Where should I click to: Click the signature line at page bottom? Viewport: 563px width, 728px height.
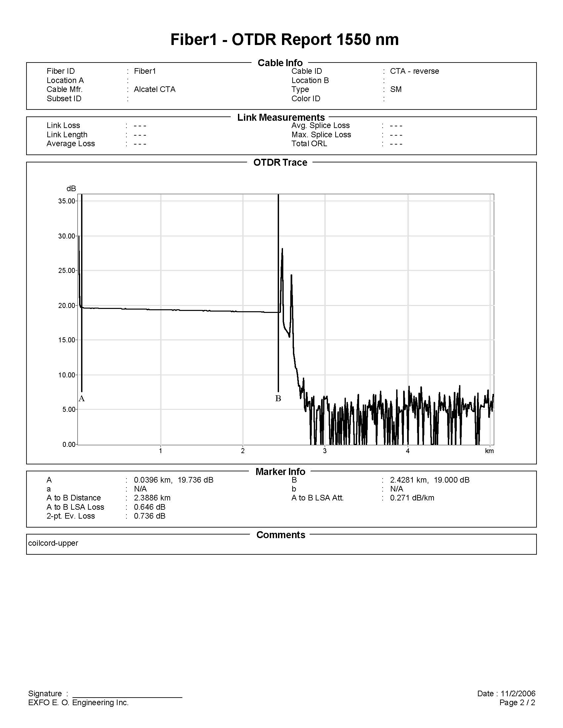coord(127,697)
